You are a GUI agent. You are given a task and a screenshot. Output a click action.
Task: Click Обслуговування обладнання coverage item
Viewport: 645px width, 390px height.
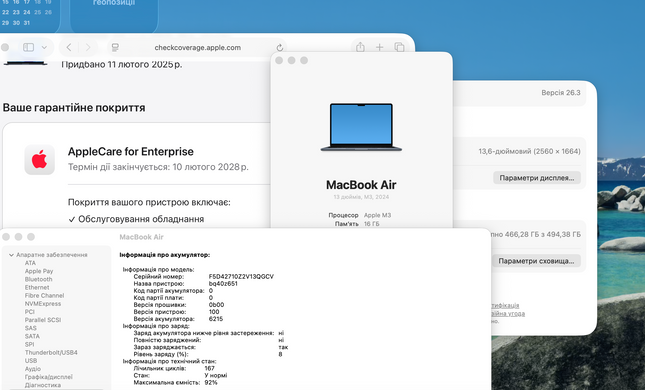[141, 219]
